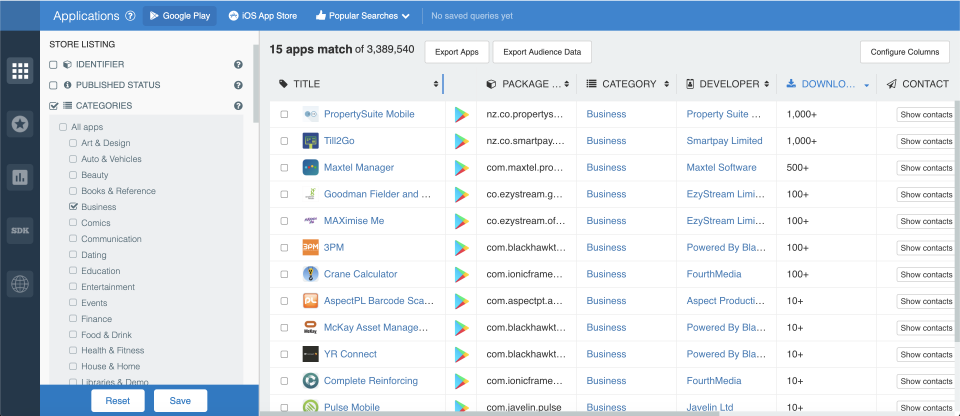960x416 pixels.
Task: Click the filter panel vertical scrollbar
Action: coord(255,83)
